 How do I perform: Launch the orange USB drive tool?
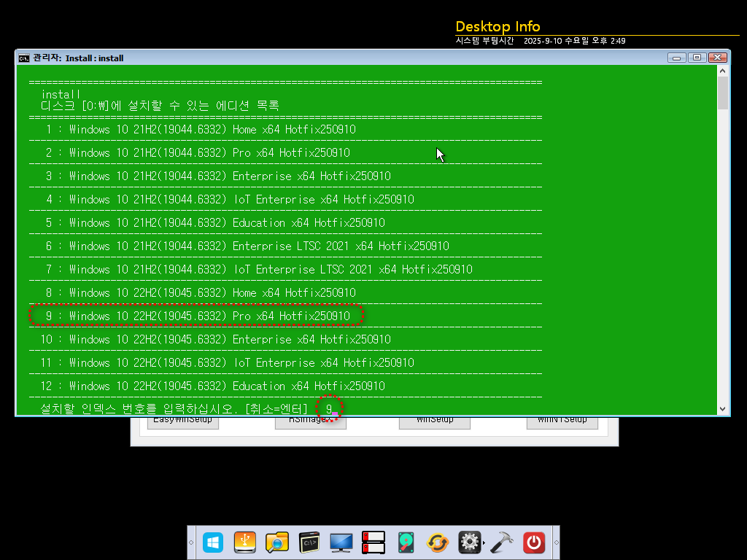[245, 542]
